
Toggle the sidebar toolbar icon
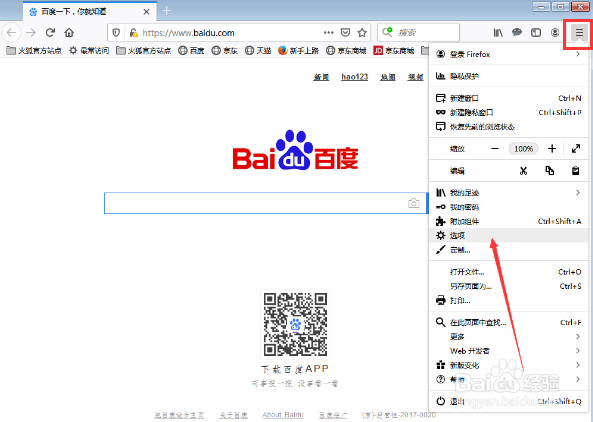536,33
